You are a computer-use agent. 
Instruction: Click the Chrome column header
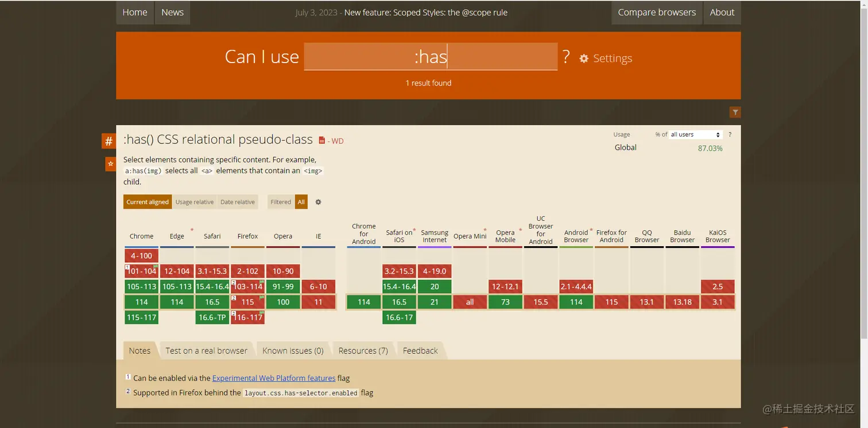coord(141,236)
